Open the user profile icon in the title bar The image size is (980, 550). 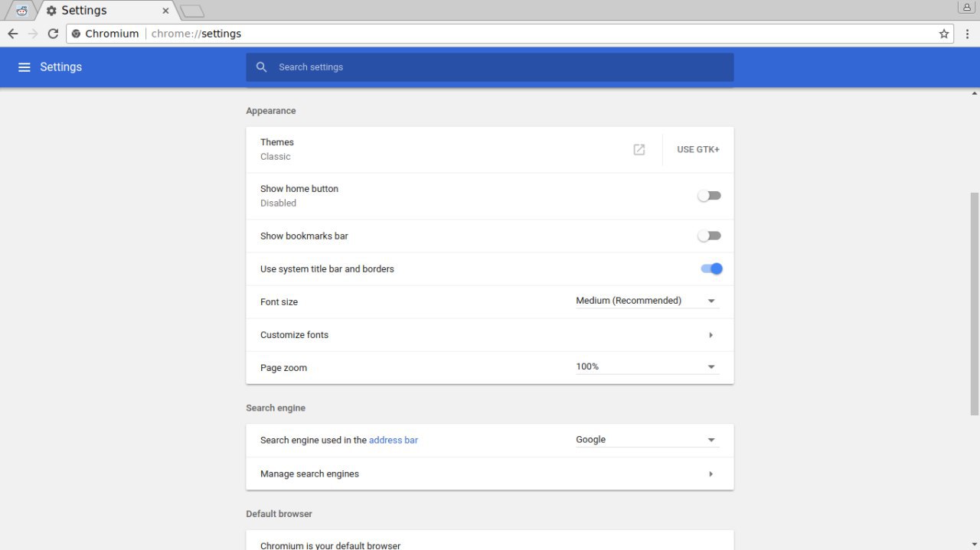(968, 7)
